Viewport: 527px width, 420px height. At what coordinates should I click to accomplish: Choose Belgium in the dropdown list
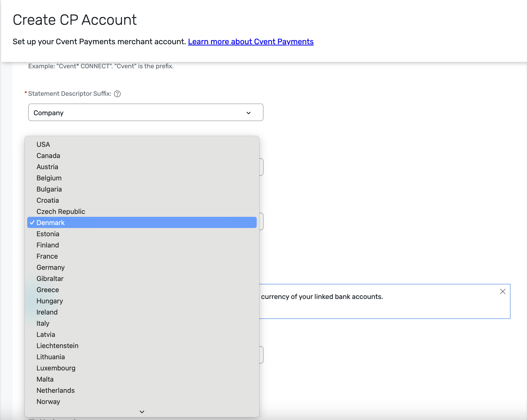(142, 178)
